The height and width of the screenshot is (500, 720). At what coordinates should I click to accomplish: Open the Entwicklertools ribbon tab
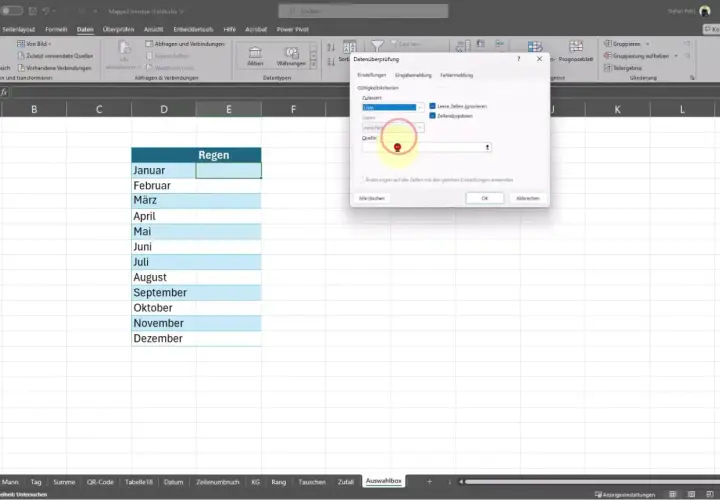193,29
